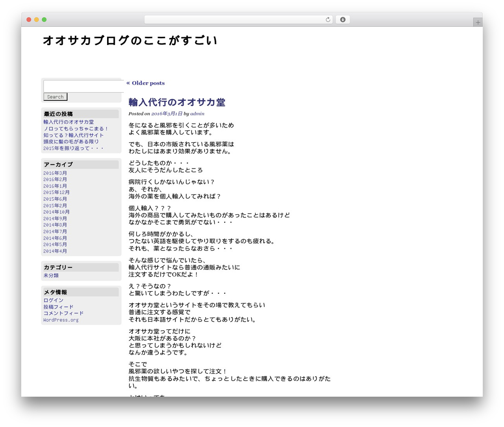Open recent post ノロってもらっちゃこまる！

[x=76, y=129]
